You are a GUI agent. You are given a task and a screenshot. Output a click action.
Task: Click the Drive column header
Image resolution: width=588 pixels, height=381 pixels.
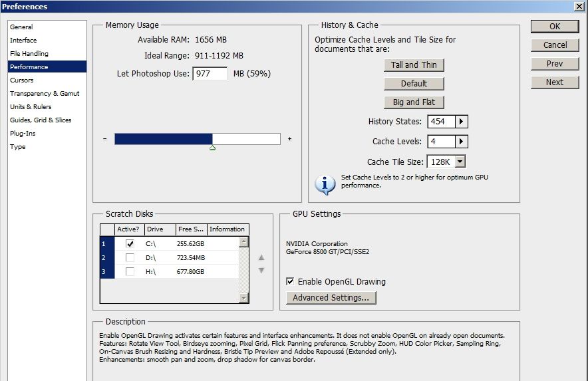[160, 229]
